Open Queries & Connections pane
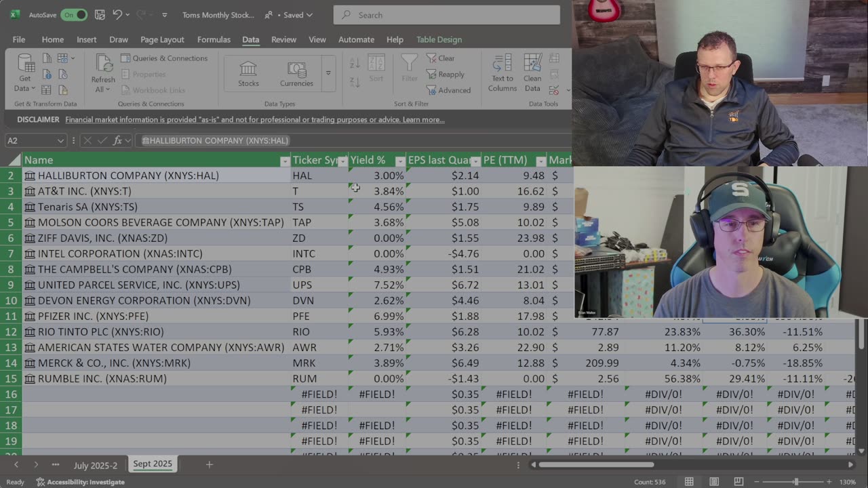The width and height of the screenshot is (868, 488). 164,58
